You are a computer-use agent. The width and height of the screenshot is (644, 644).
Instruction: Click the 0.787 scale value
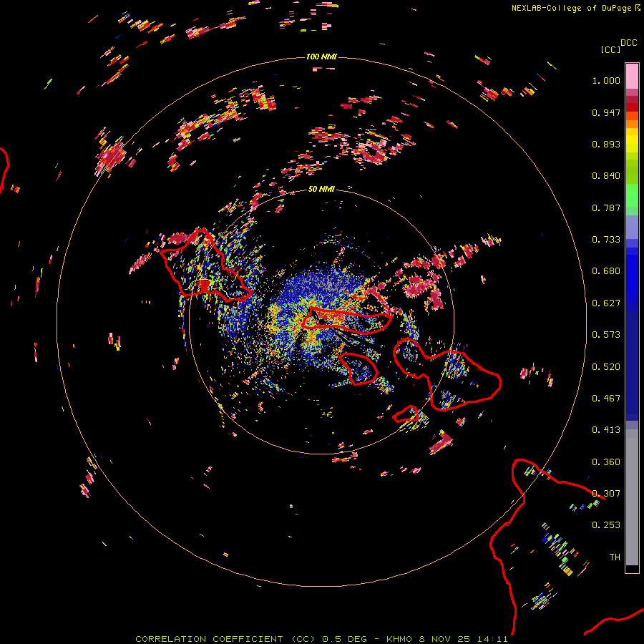click(606, 208)
